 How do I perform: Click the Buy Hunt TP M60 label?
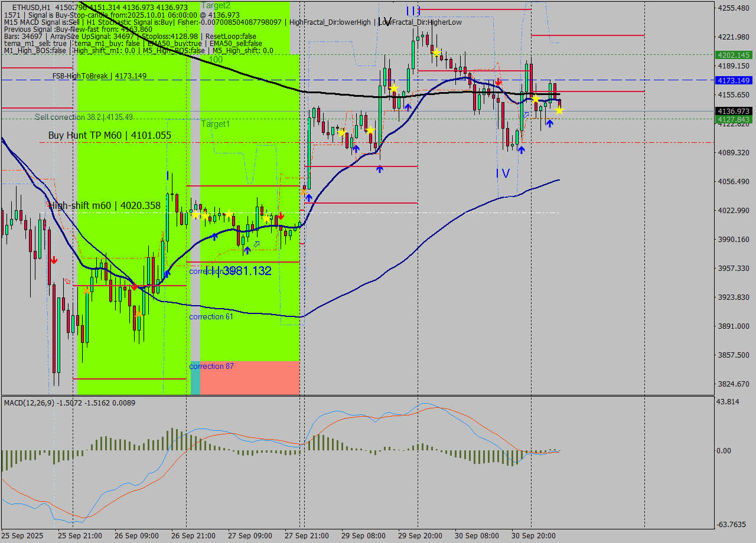(x=110, y=136)
